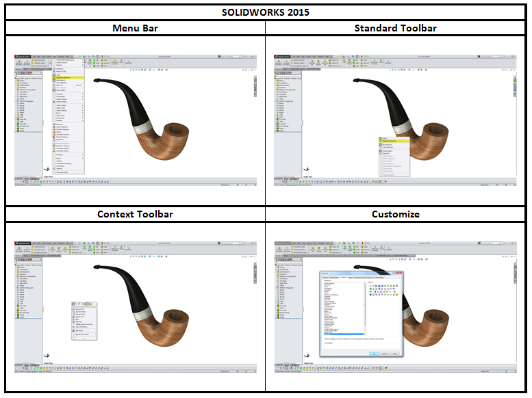Click Search Commands box in the Standard Toolbar screenshot
This screenshot has height=398, width=532.
pyautogui.click(x=490, y=57)
